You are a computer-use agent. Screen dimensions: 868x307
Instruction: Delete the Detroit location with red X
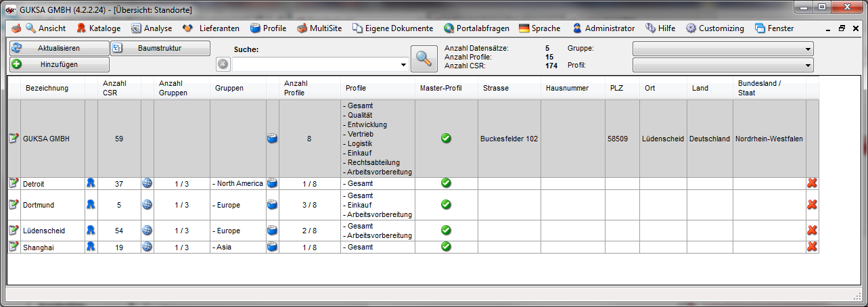tap(813, 183)
